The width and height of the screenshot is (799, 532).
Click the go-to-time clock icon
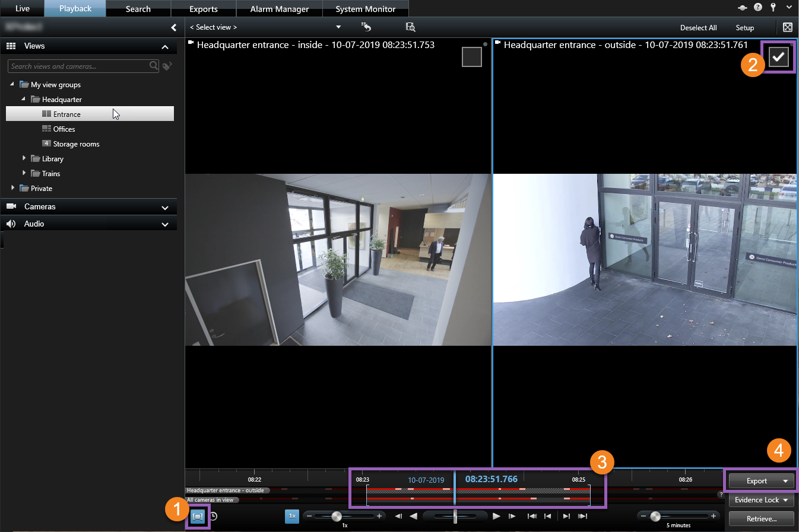click(x=214, y=517)
